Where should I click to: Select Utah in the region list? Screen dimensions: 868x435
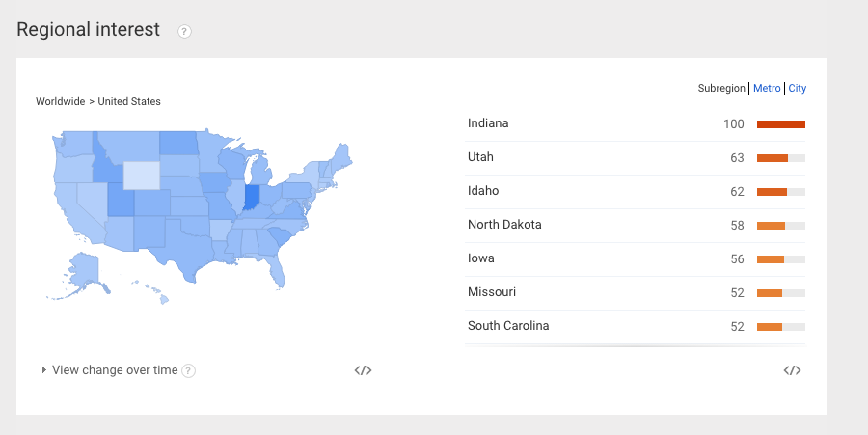(636, 158)
